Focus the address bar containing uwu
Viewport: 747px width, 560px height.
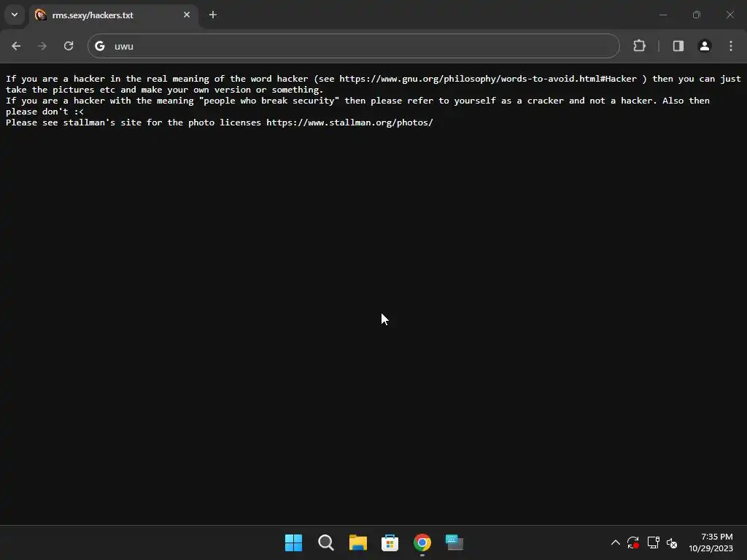click(354, 46)
